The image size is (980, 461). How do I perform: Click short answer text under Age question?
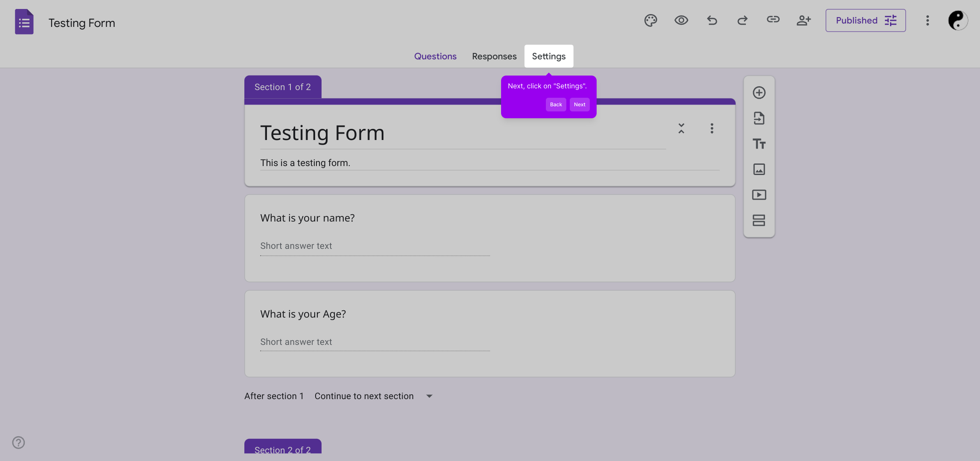coord(375,342)
